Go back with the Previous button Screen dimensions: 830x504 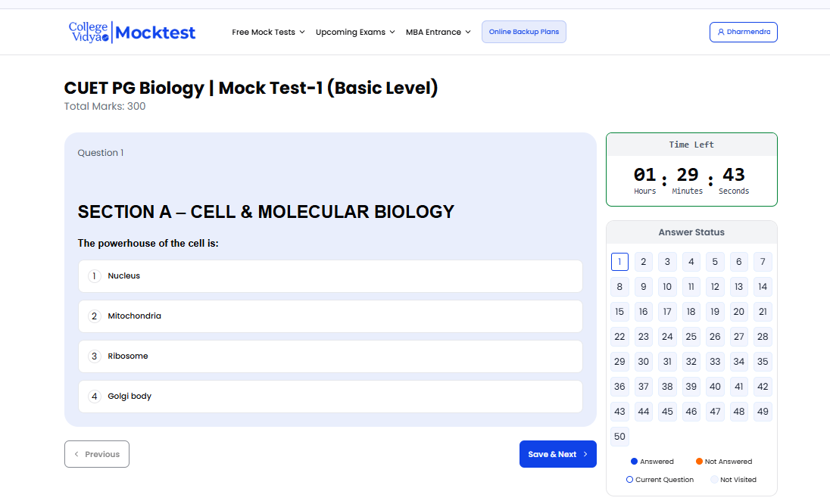[x=97, y=454]
